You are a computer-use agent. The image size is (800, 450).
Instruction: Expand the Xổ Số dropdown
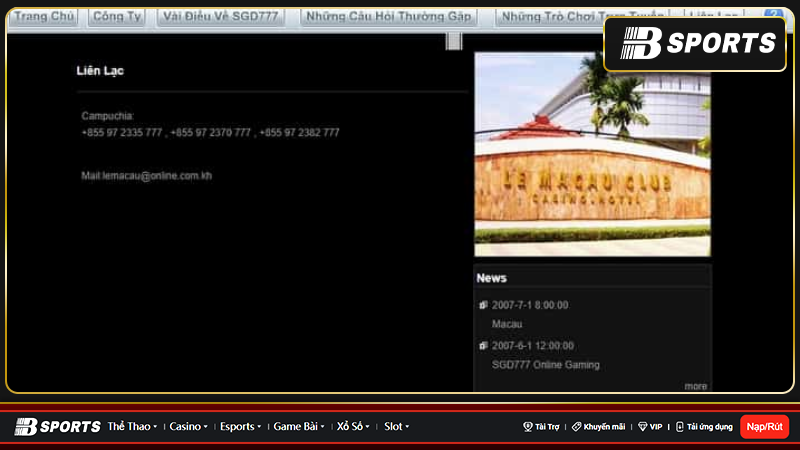[x=353, y=427]
